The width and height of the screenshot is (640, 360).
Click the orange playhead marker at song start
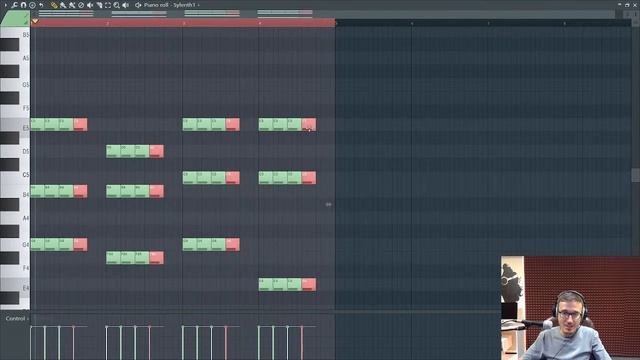pyautogui.click(x=35, y=21)
